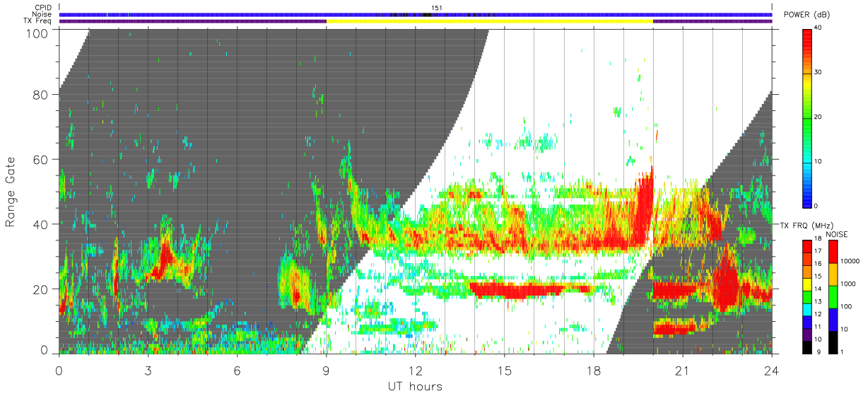The image size is (868, 401).
Task: Click the UT hours tick label "6"
Action: (237, 371)
